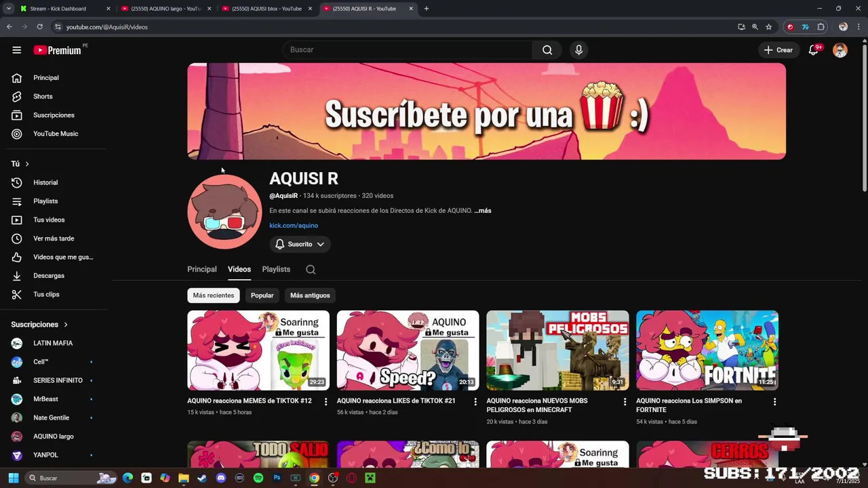The width and height of the screenshot is (868, 488).
Task: Bookmark this page with the star icon
Action: (x=769, y=27)
